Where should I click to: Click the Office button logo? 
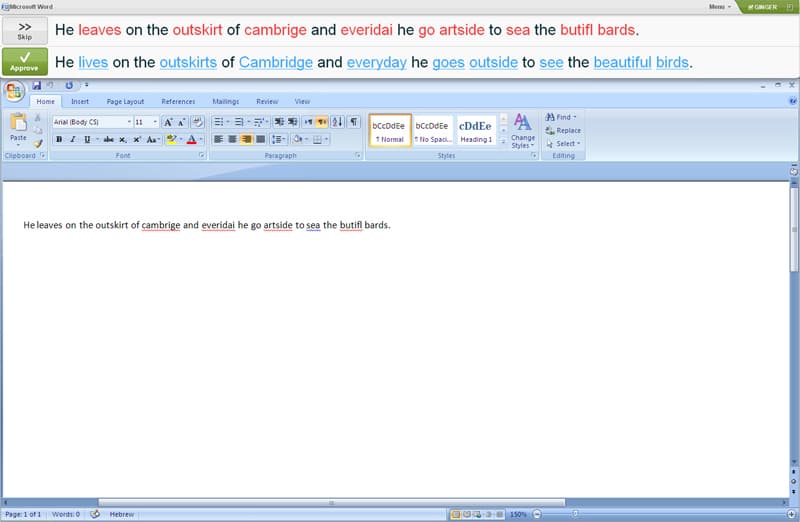[14, 91]
